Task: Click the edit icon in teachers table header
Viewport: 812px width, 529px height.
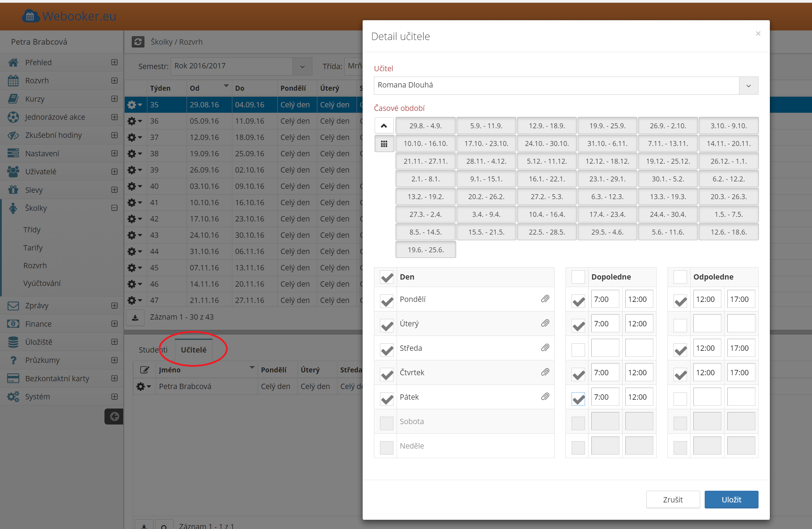Action: (x=144, y=370)
